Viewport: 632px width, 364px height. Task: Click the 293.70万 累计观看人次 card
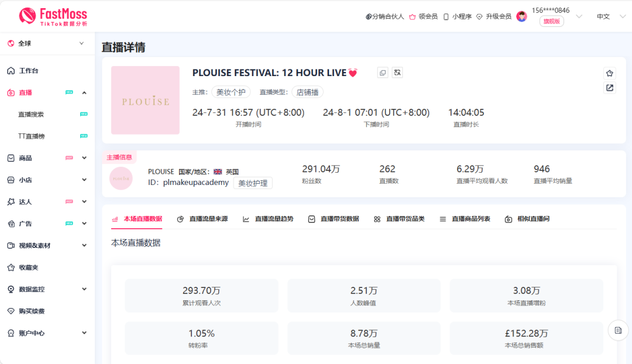coord(201,296)
